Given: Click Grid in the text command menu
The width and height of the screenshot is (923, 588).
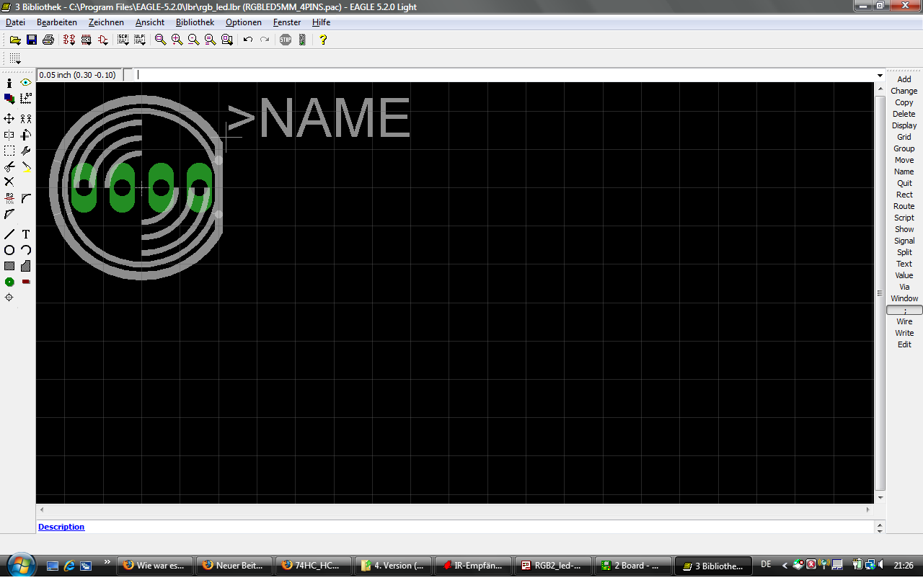Looking at the screenshot, I should (904, 137).
